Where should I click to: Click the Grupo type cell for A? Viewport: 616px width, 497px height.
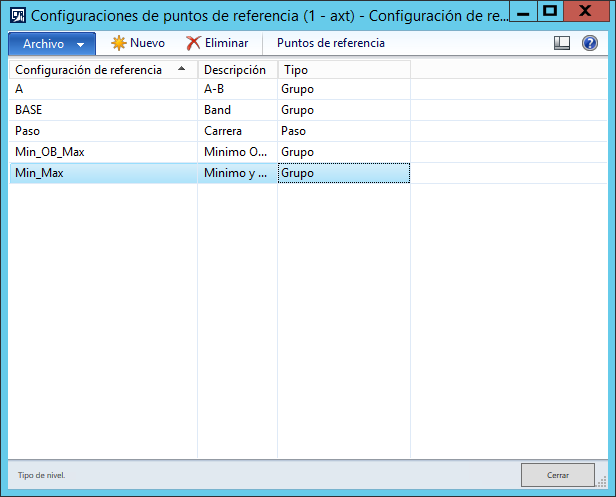(x=344, y=89)
